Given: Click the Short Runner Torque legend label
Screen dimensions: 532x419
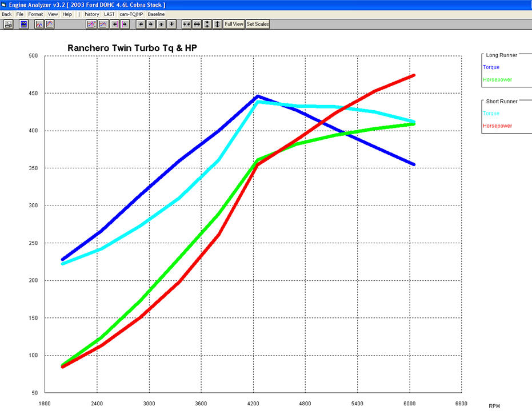Looking at the screenshot, I should click(x=491, y=114).
